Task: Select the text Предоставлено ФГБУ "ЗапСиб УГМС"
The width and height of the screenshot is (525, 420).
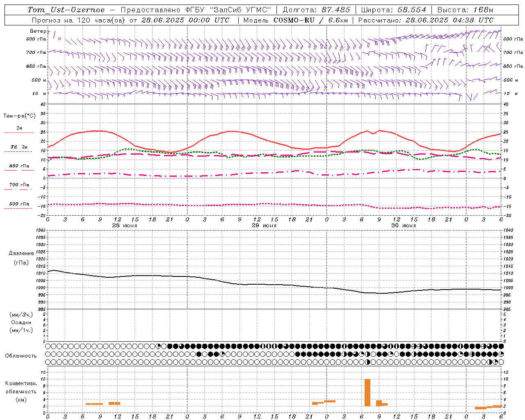Action: 196,10
